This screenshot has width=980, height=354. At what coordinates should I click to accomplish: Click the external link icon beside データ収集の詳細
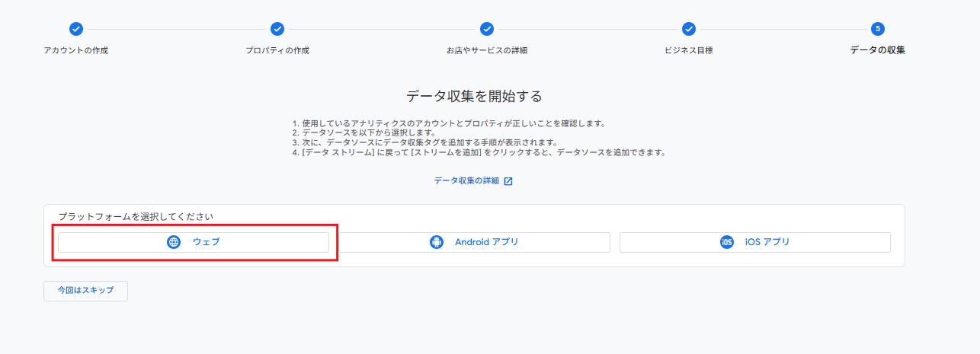(508, 181)
